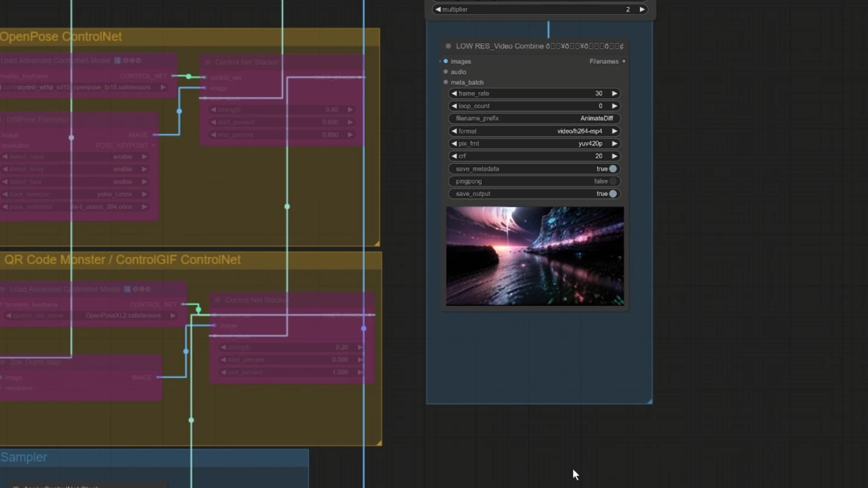
Task: Toggle the save_output switch
Action: pyautogui.click(x=613, y=194)
